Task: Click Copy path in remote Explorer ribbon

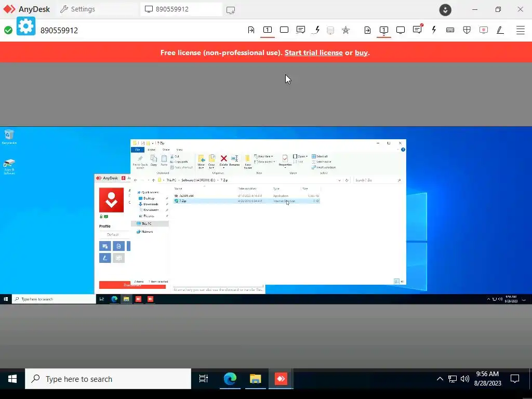Action: pyautogui.click(x=179, y=162)
